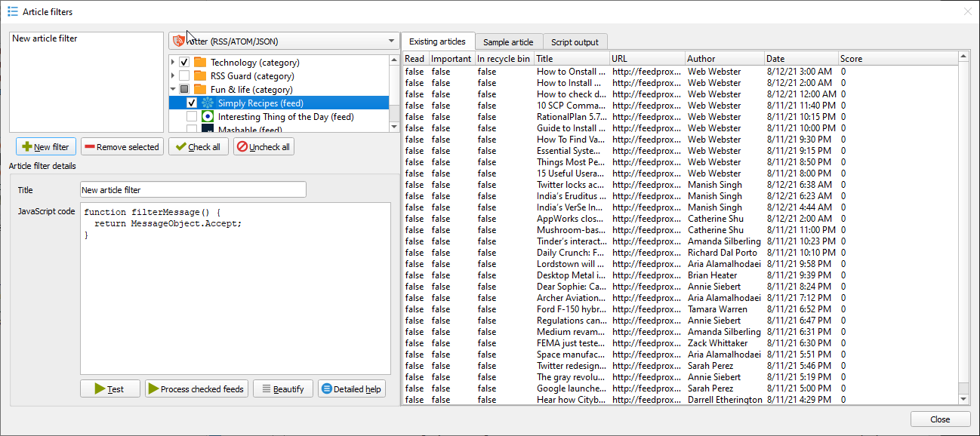
Task: Switch to the Sample article tab
Action: 508,42
